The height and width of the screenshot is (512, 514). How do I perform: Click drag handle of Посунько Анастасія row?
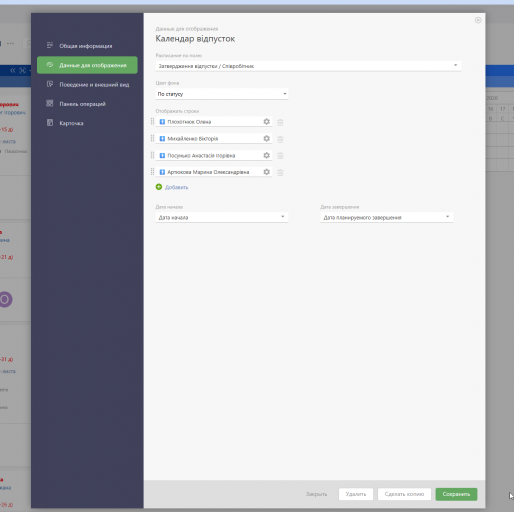coord(152,155)
